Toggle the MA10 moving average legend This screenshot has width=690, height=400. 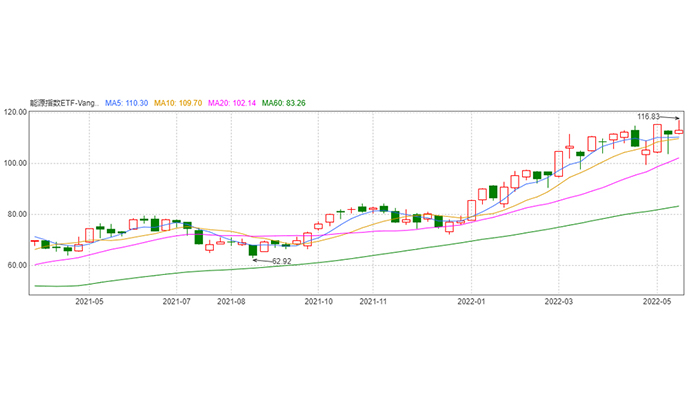click(180, 103)
